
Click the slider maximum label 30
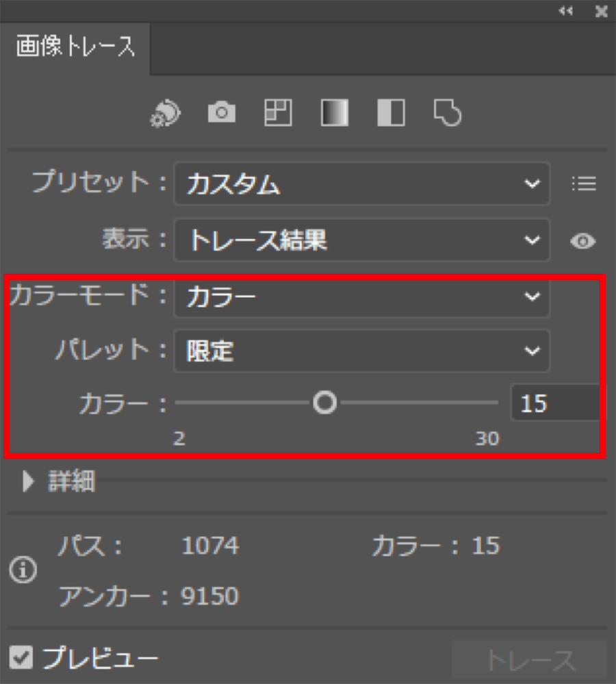point(487,438)
